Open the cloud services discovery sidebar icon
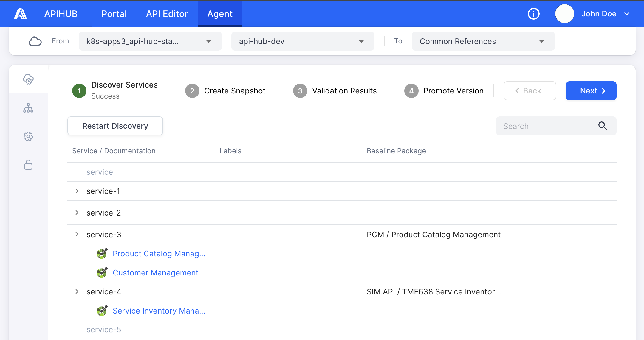 tap(28, 79)
